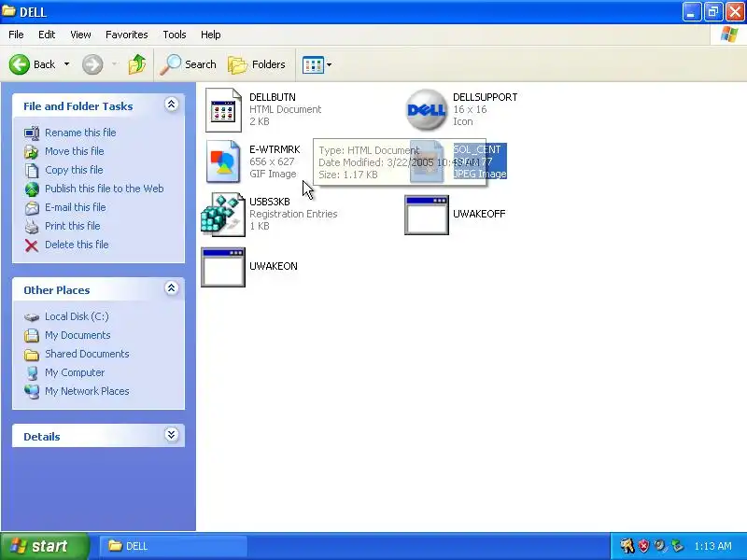Click the first system tray icon
The height and width of the screenshot is (560, 747).
coord(627,546)
